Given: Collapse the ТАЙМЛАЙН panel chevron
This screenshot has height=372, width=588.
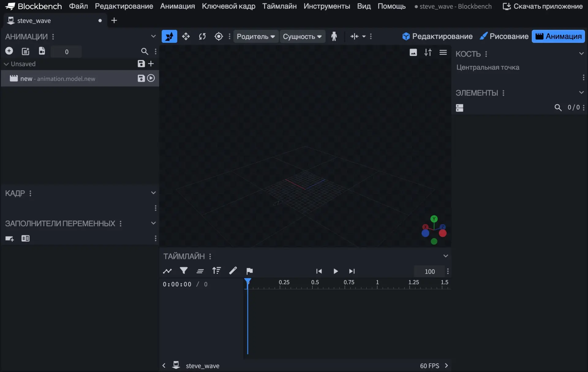Looking at the screenshot, I should click(446, 256).
